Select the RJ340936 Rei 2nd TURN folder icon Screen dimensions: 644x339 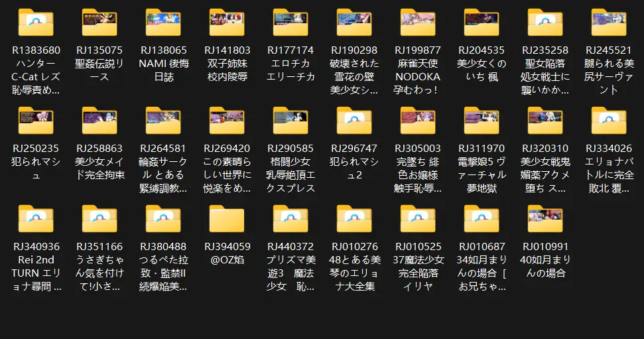[x=36, y=219]
